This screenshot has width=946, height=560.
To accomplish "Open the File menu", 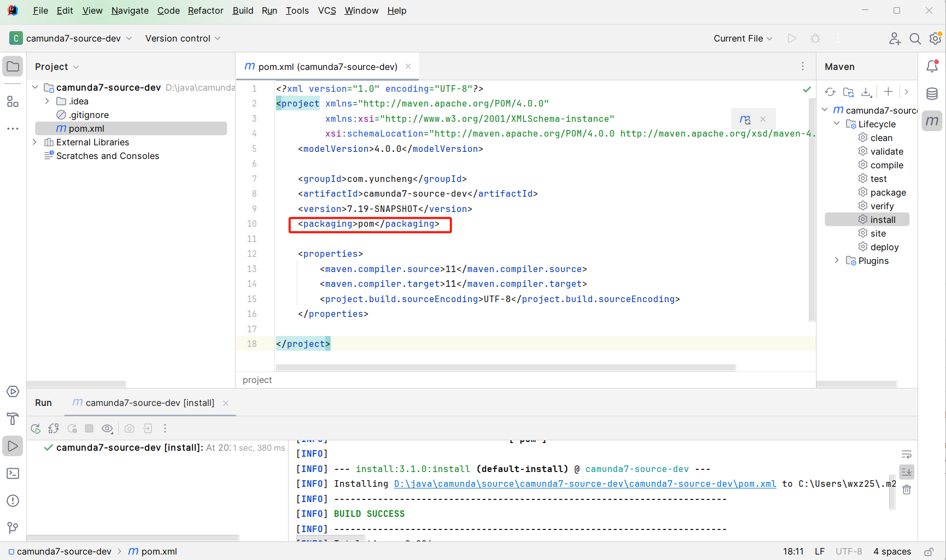I will coord(40,10).
